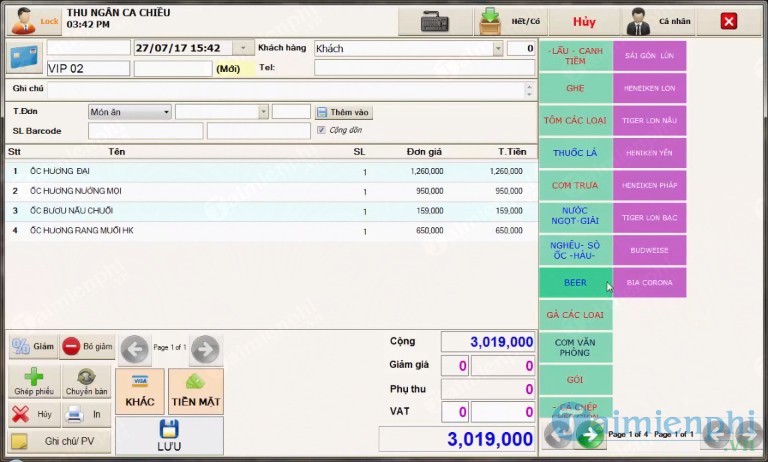Pay by card with KHÁC
Image resolution: width=768 pixels, height=462 pixels.
[x=139, y=391]
